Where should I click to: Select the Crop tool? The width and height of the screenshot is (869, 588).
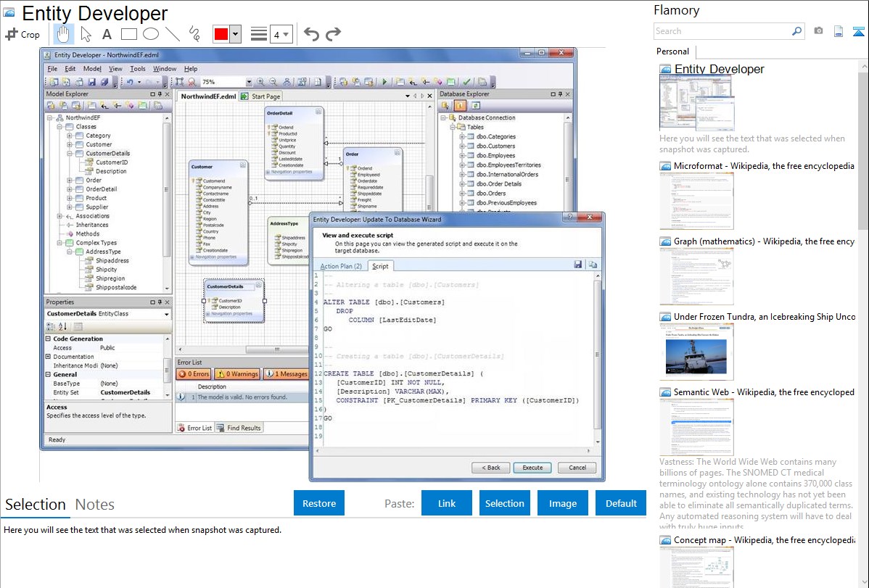(22, 34)
